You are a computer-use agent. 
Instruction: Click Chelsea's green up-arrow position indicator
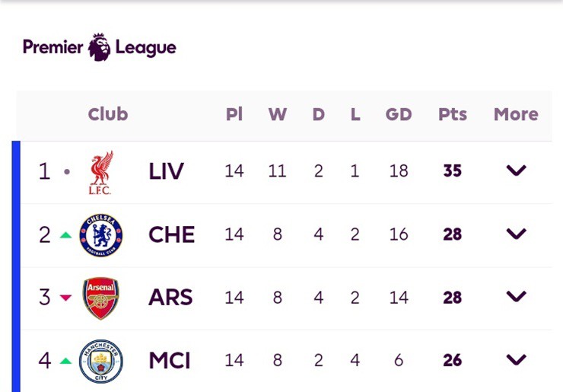click(65, 234)
